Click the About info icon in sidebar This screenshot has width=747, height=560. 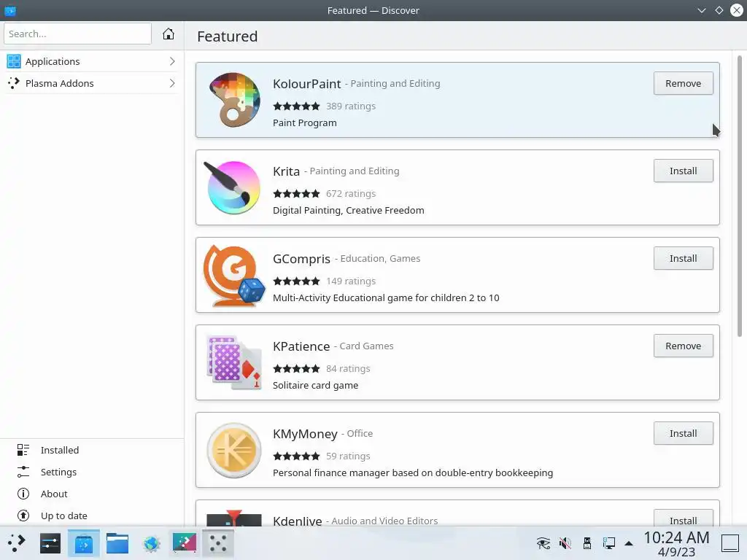pyautogui.click(x=23, y=494)
